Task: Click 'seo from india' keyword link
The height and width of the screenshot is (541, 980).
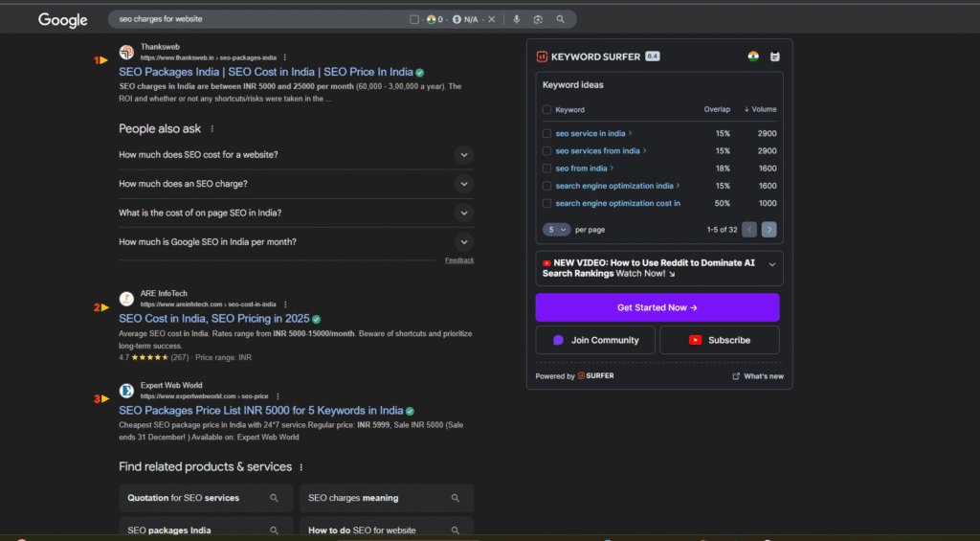Action: point(581,169)
